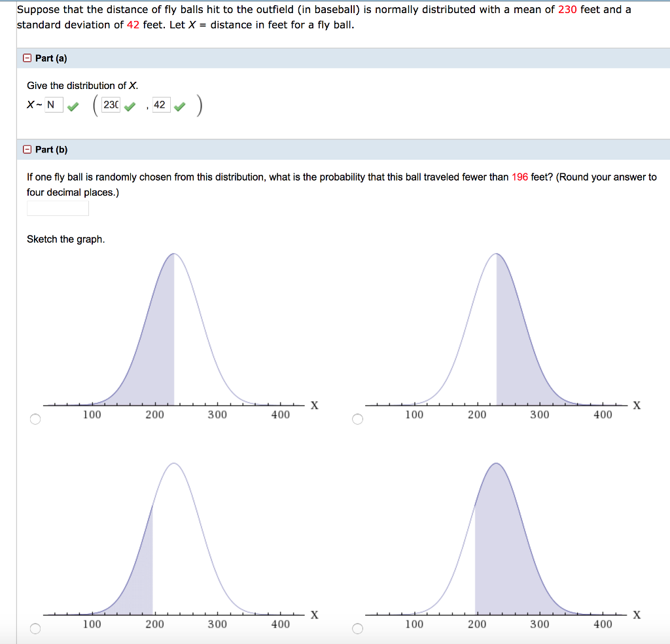
Task: Select the radio button for the top-left graph
Action: [35, 418]
